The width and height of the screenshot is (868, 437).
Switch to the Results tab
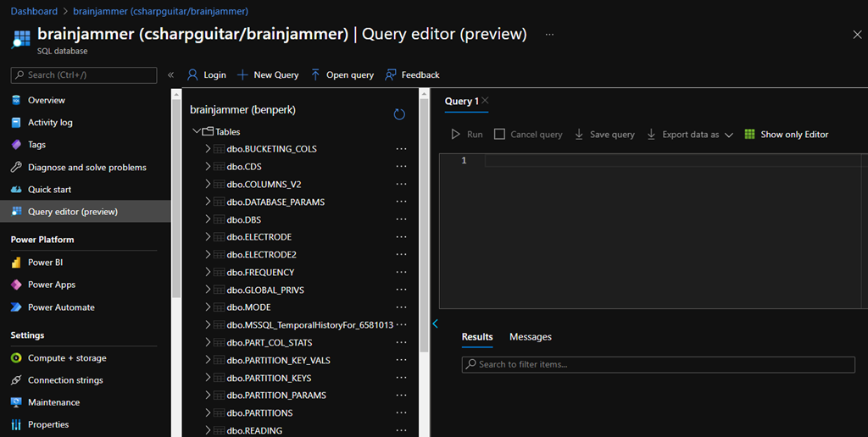tap(477, 337)
